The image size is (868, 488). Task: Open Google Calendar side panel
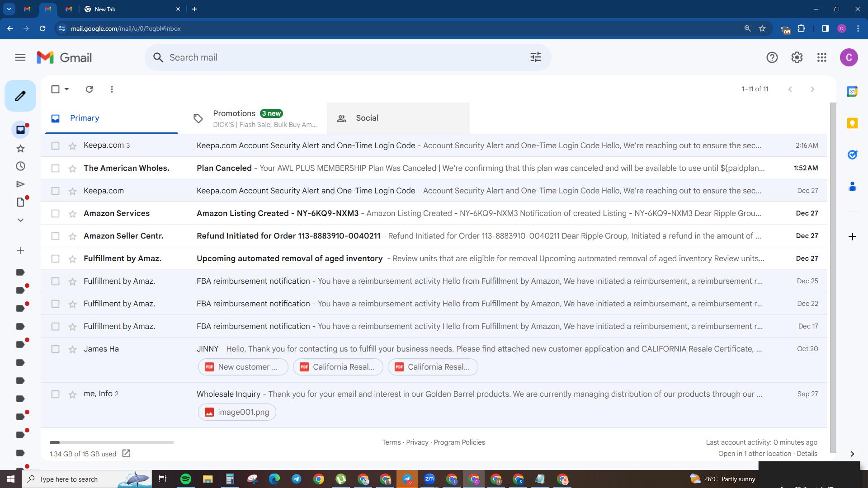(x=852, y=92)
